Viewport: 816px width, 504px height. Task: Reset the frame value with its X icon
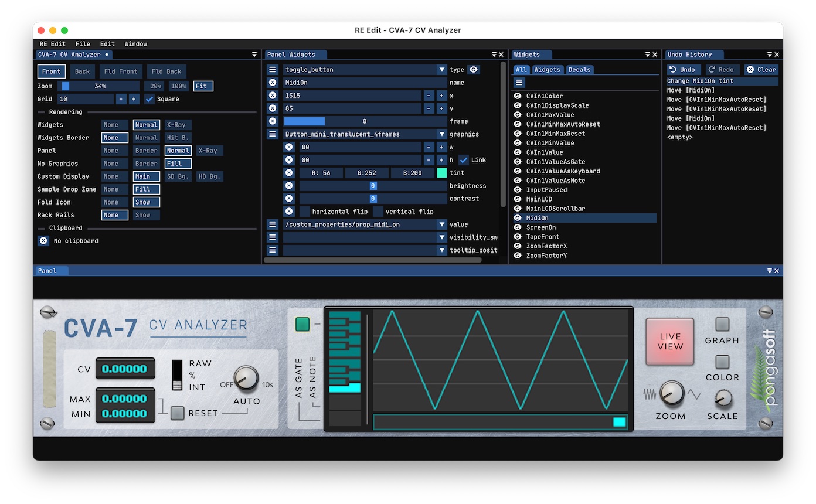pos(273,121)
